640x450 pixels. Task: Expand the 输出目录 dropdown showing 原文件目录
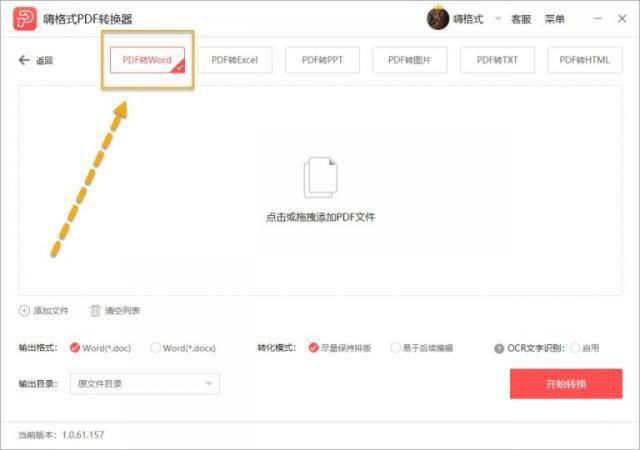point(145,383)
